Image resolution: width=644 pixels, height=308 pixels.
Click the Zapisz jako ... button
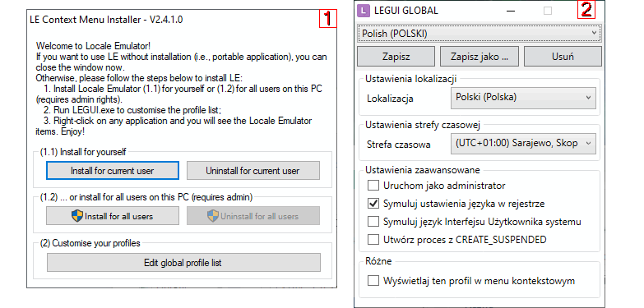pos(480,57)
